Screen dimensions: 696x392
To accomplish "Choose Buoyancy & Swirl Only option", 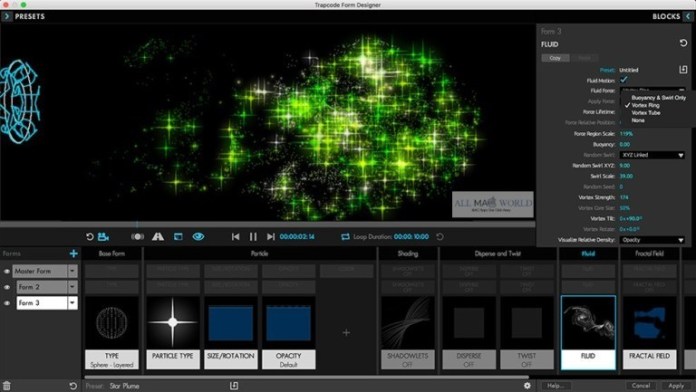I will click(658, 98).
